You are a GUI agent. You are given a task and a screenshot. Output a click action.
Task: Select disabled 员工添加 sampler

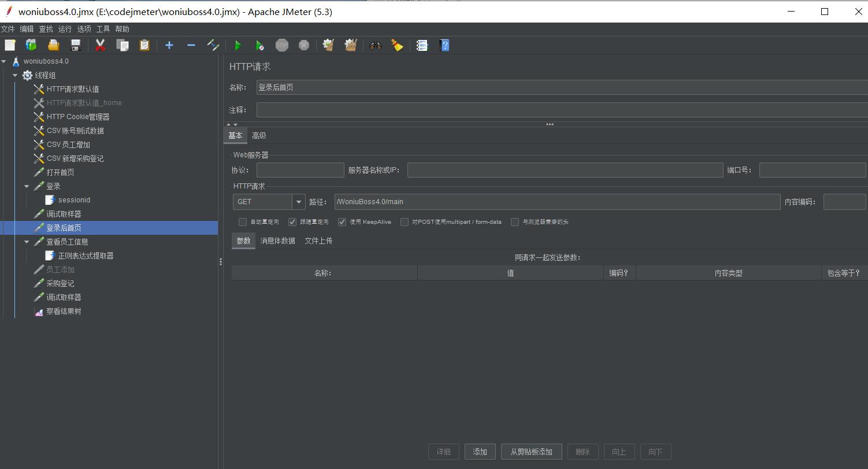coord(60,269)
